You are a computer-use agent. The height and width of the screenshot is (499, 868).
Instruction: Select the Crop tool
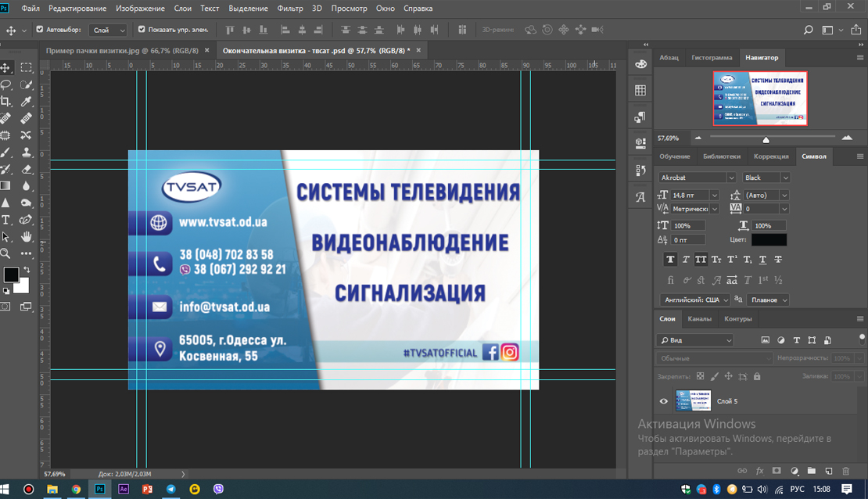point(5,102)
